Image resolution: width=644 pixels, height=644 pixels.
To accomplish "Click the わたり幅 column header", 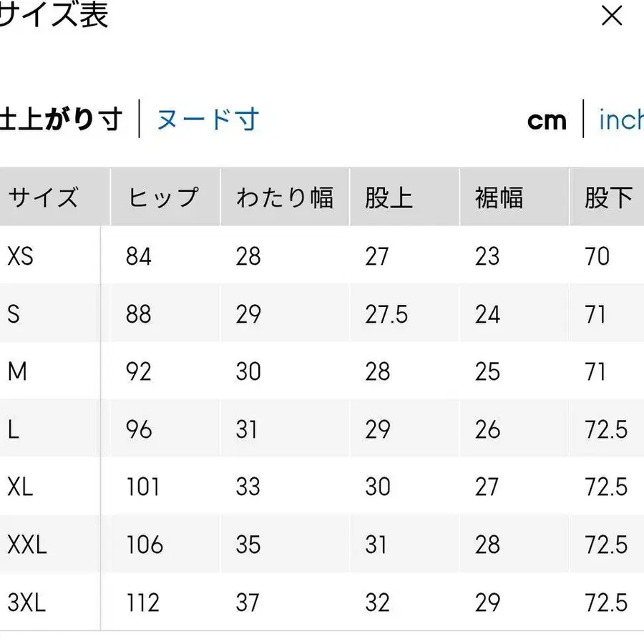I will [x=285, y=197].
